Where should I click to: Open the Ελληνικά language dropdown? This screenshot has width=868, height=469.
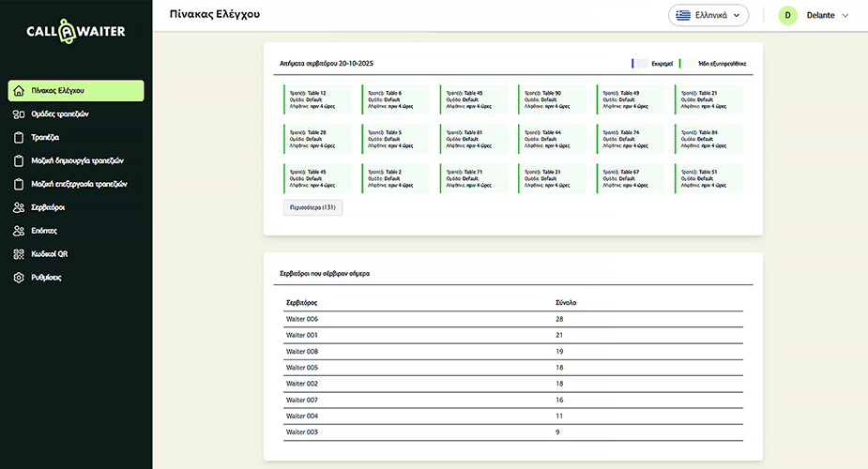708,15
